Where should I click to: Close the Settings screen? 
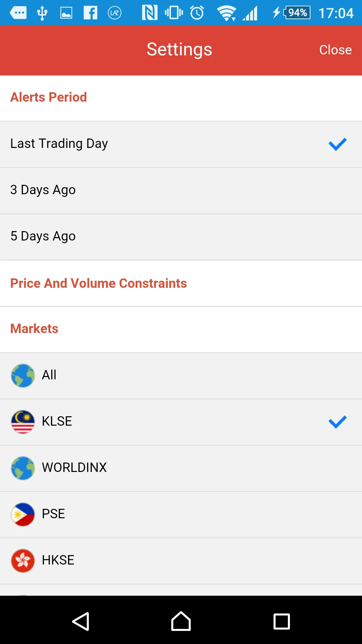335,50
